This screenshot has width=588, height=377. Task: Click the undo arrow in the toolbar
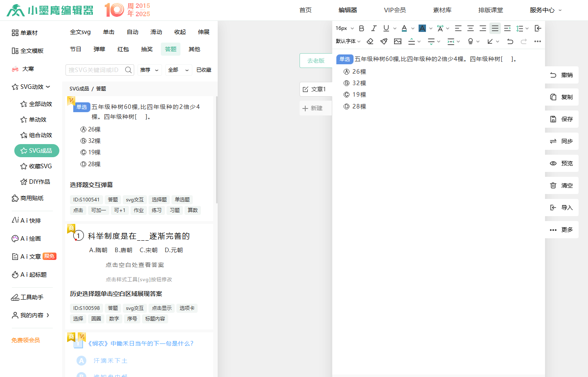[x=510, y=41]
